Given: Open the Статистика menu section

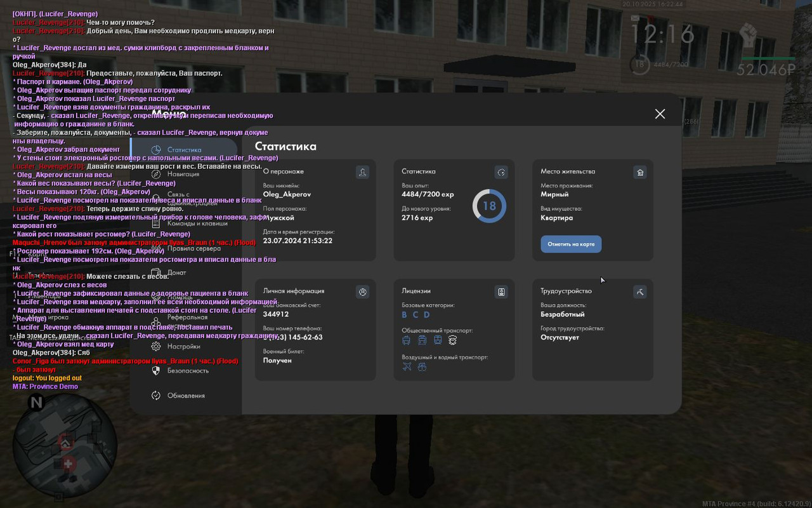Looking at the screenshot, I should (x=185, y=150).
